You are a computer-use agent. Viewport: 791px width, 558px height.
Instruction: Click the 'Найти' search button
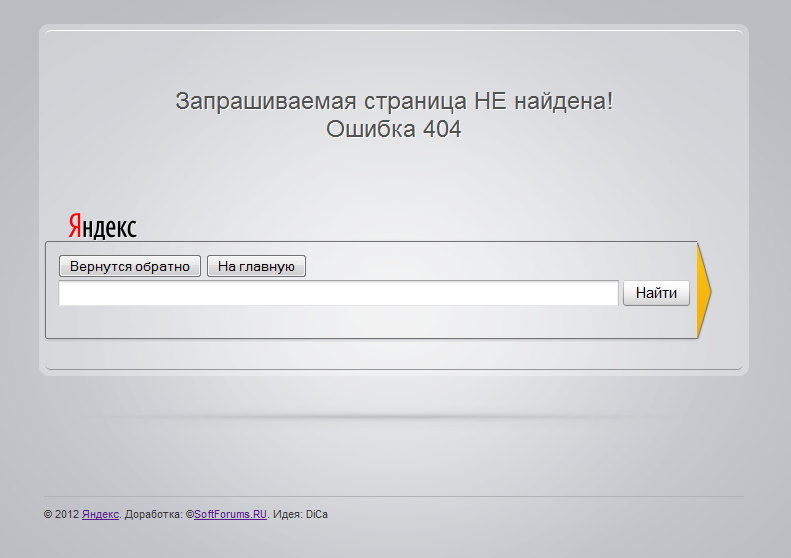click(656, 293)
